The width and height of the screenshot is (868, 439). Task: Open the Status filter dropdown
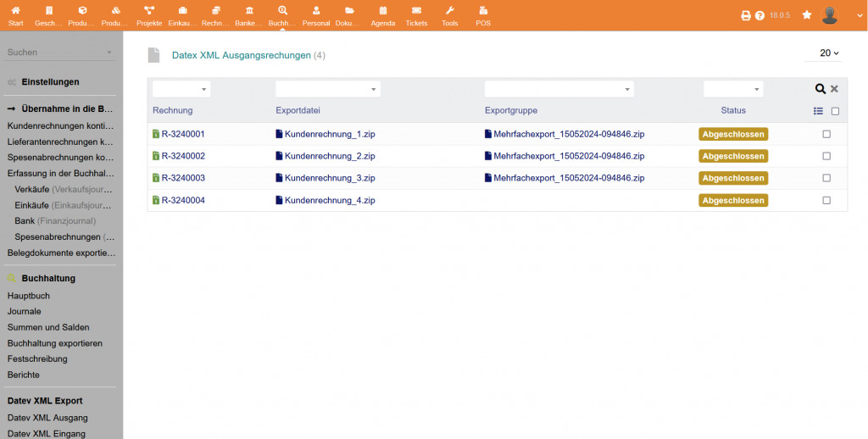(x=733, y=89)
